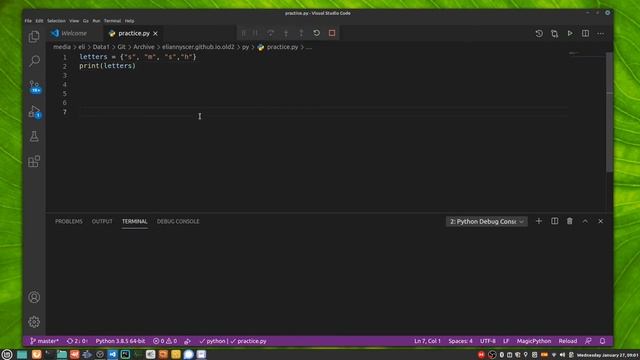Open the Run menu

[x=96, y=21]
